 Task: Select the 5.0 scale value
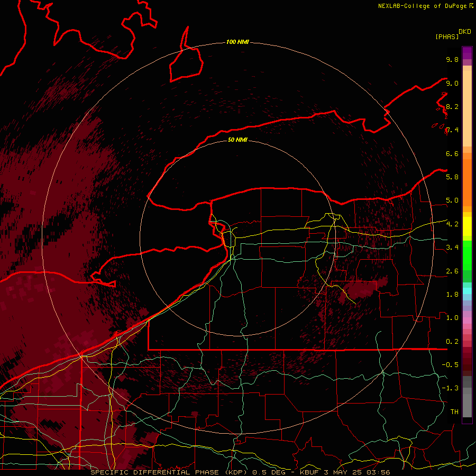(452, 200)
